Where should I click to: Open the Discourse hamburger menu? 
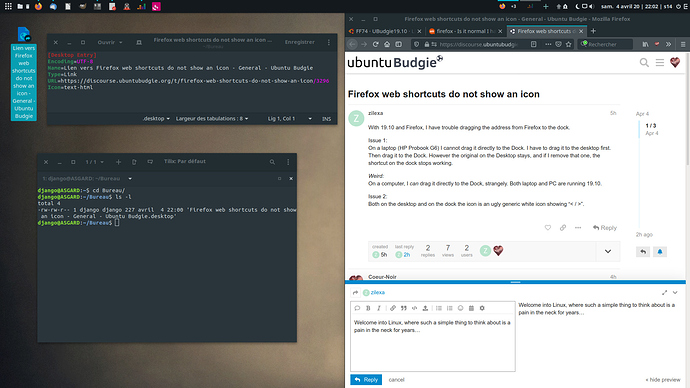tap(660, 63)
